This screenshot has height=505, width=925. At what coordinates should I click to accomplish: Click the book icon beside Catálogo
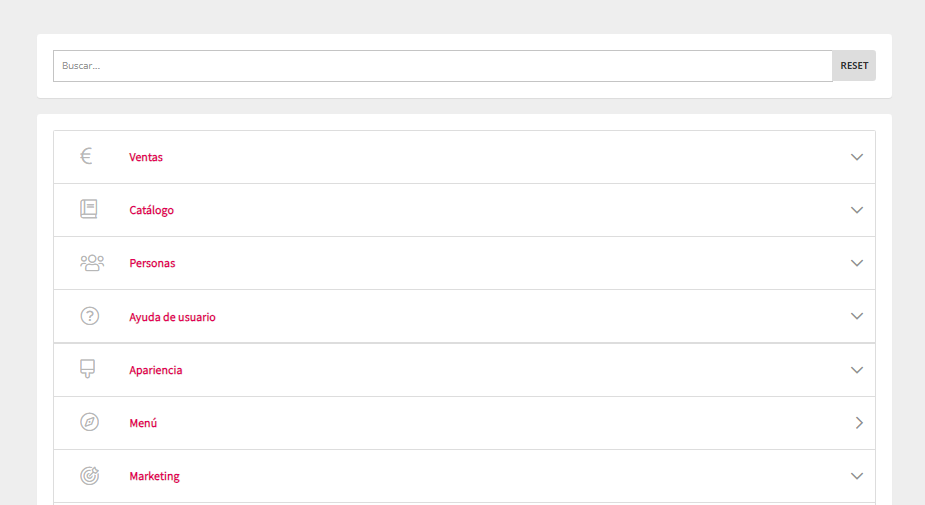point(89,209)
